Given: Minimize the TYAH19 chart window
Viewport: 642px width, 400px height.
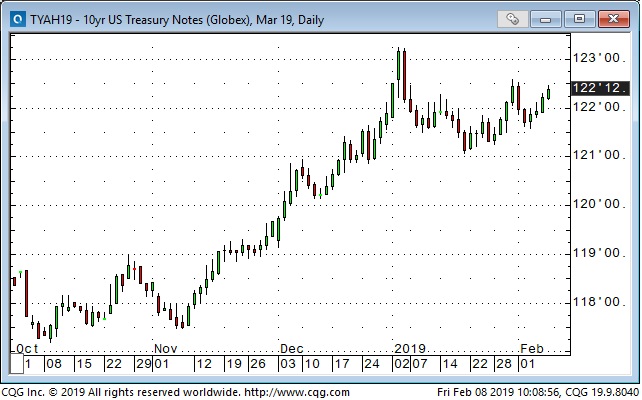Looking at the screenshot, I should click(x=545, y=19).
